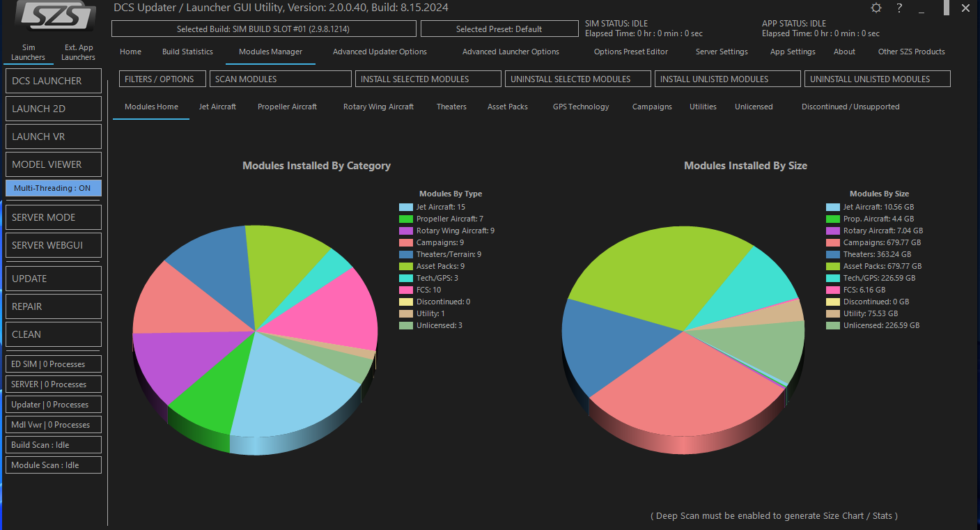Open Theaters sub-tab
This screenshot has width=980, height=530.
(451, 107)
